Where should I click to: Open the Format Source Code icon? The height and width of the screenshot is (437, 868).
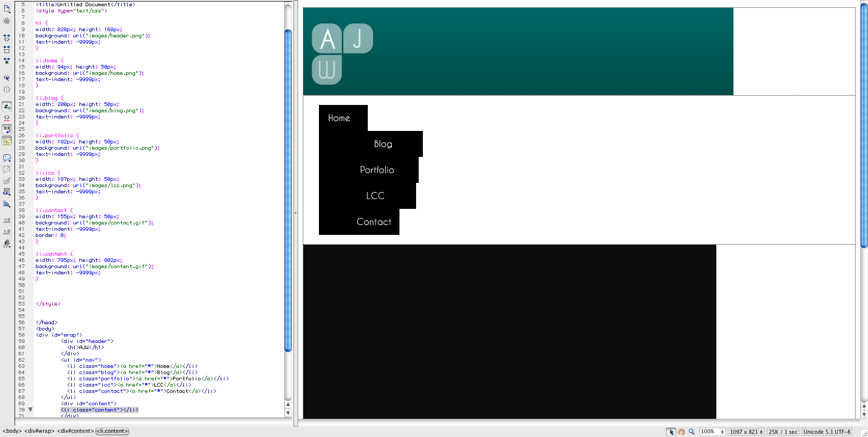tap(7, 244)
